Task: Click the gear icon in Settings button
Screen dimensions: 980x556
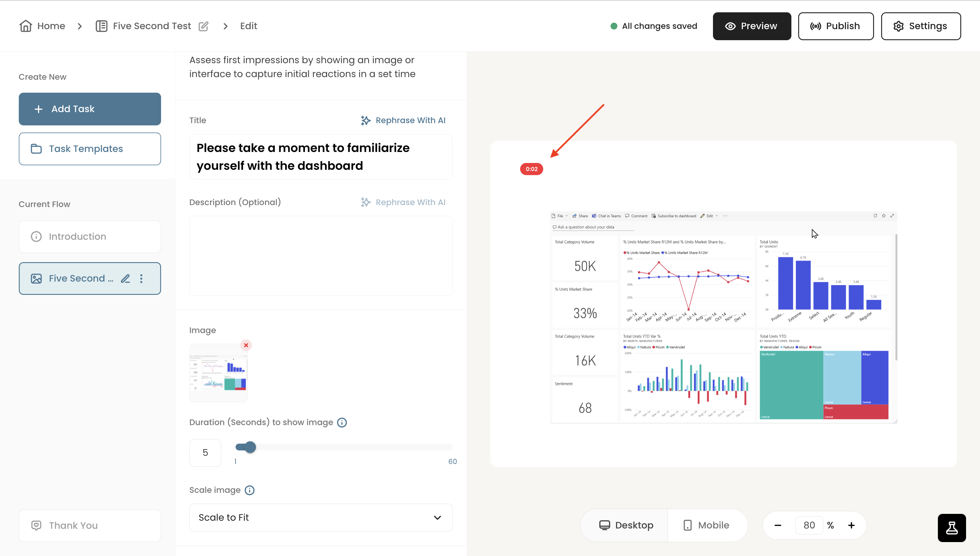Action: pos(899,26)
